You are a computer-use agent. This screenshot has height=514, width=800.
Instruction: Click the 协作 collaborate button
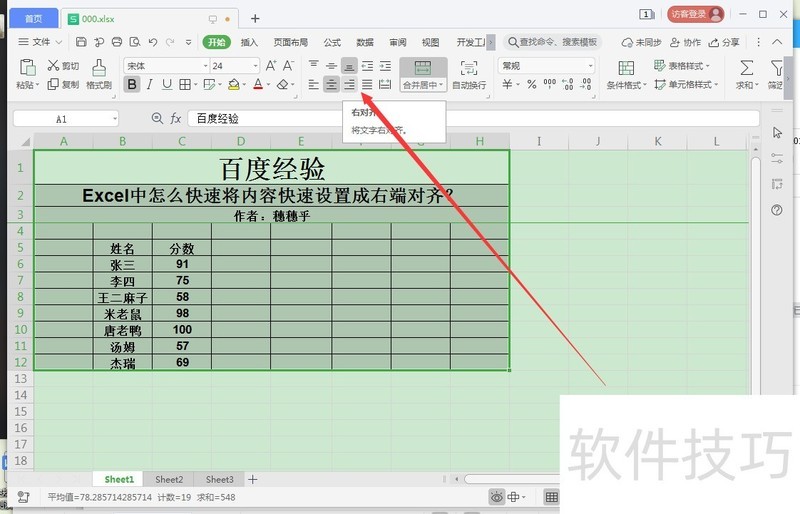pyautogui.click(x=685, y=42)
